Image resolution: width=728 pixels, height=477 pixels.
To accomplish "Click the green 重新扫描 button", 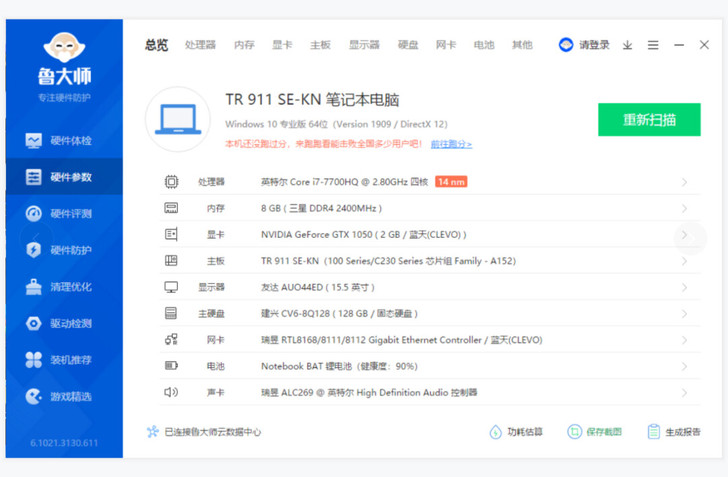I will click(649, 120).
